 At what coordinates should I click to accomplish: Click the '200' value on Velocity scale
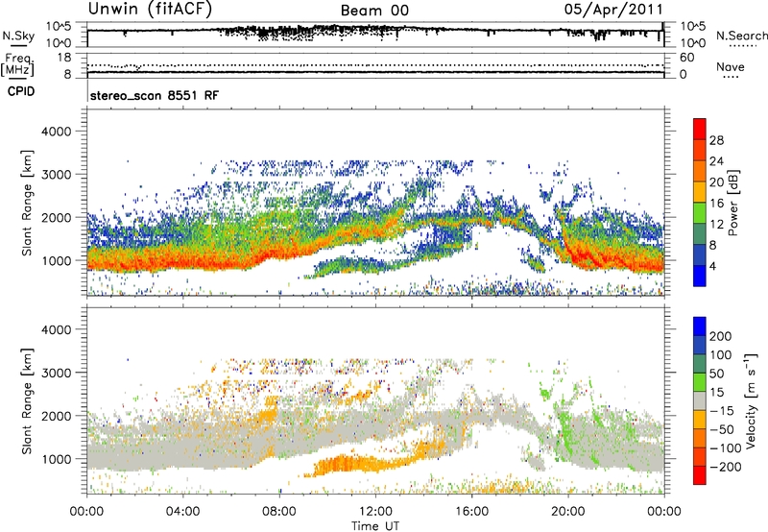click(x=720, y=336)
